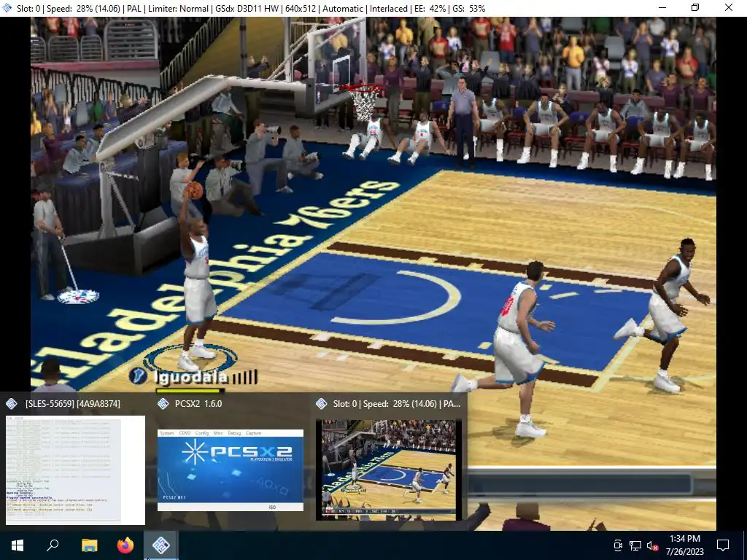
Task: Click the icon beside the Iguodala name label
Action: pyautogui.click(x=138, y=376)
